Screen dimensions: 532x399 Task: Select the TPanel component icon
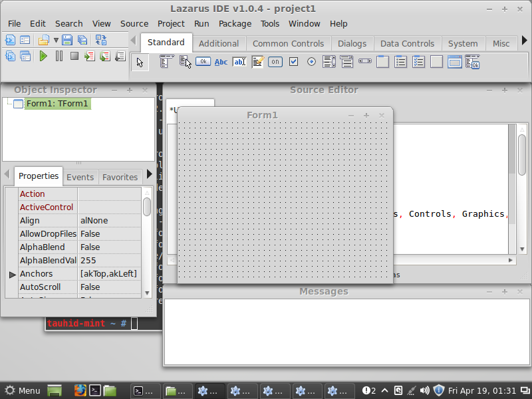(x=436, y=62)
